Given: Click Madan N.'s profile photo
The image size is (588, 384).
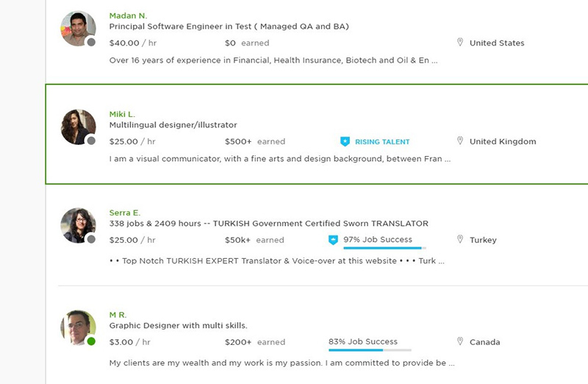Looking at the screenshot, I should pos(77,29).
